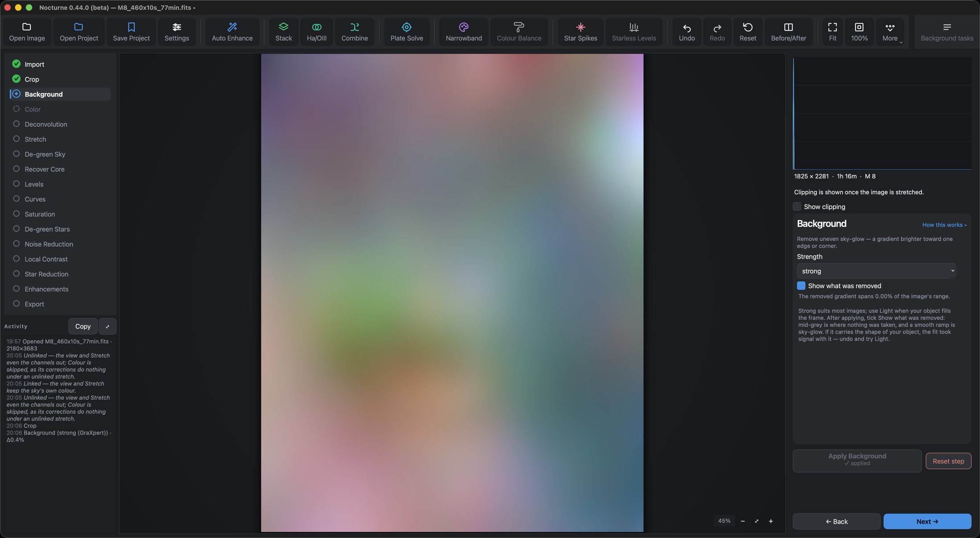The height and width of the screenshot is (538, 980).
Task: Open the Crop step
Action: 60,79
